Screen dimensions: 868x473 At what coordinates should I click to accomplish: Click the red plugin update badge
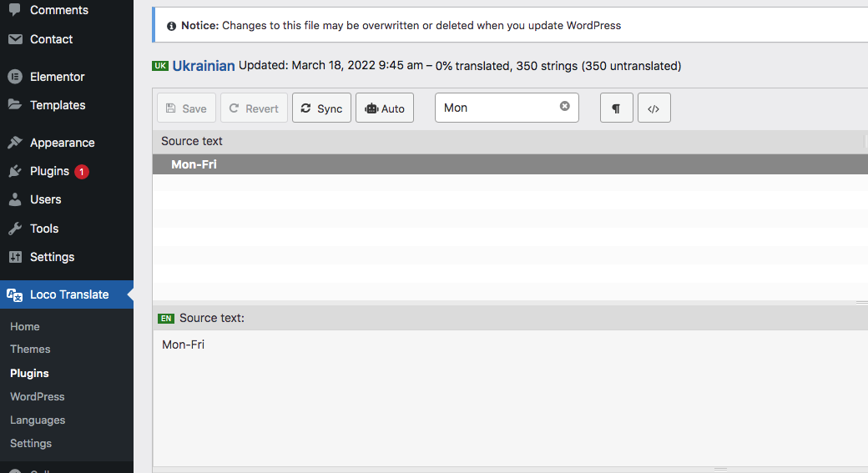(x=82, y=172)
